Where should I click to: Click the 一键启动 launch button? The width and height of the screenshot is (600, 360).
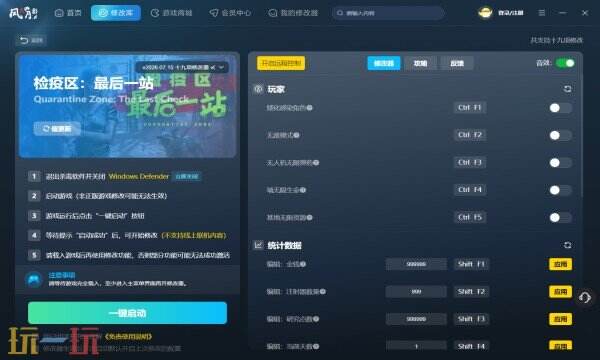pos(127,313)
